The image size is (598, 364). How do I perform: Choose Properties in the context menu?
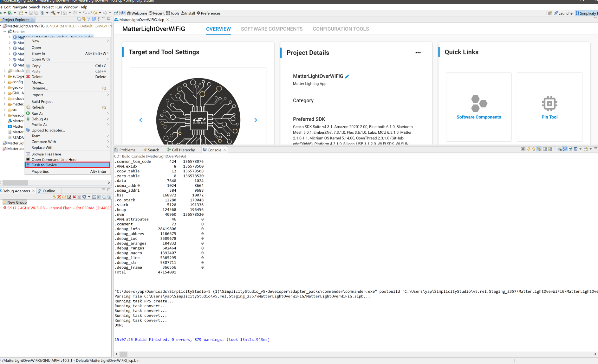(68, 172)
